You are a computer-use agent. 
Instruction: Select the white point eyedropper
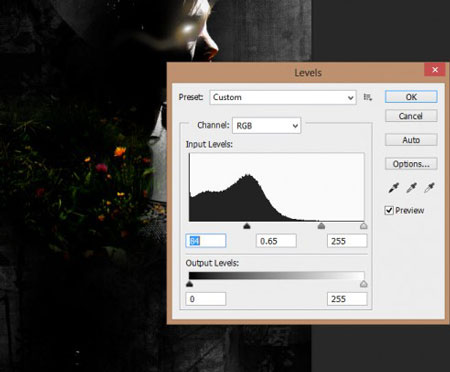(429, 188)
